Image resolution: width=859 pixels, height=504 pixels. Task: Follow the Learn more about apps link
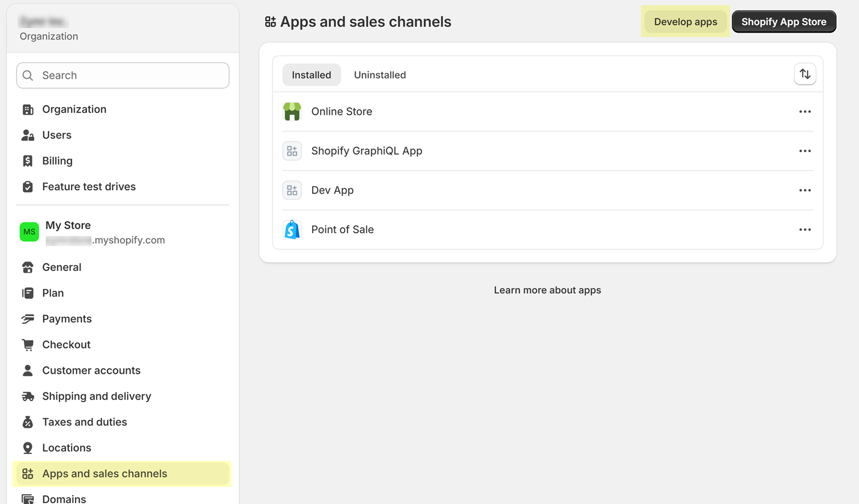(547, 290)
